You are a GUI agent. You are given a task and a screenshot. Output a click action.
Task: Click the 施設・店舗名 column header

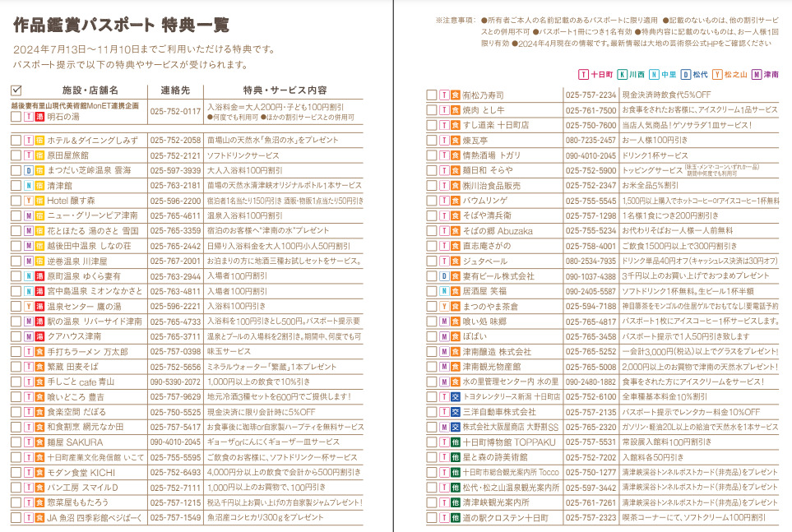tap(90, 90)
